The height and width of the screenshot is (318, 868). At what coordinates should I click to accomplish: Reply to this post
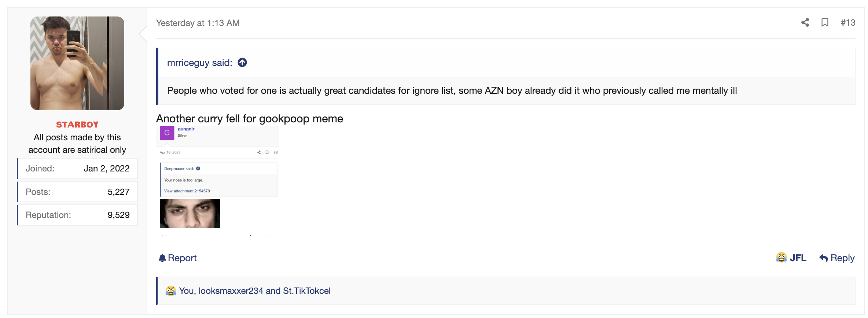pyautogui.click(x=837, y=258)
